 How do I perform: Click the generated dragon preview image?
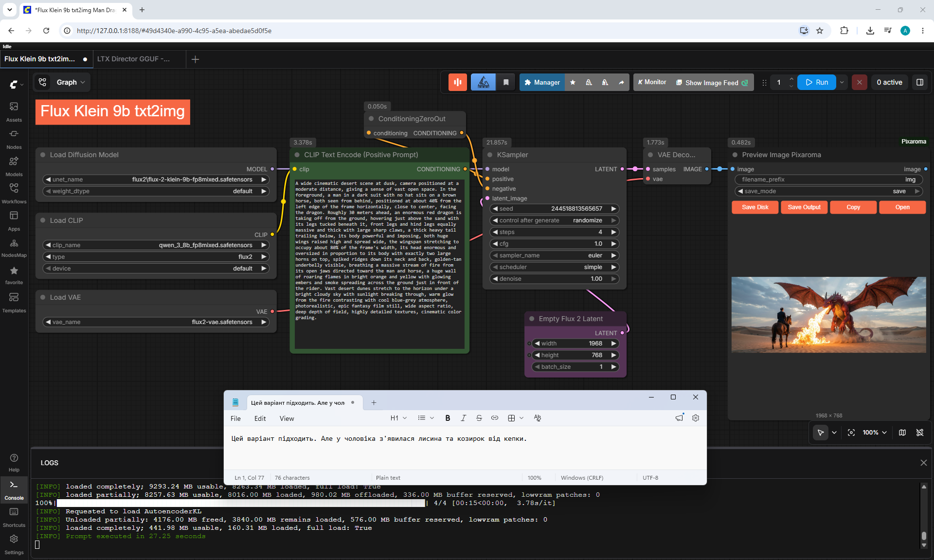[x=828, y=315]
